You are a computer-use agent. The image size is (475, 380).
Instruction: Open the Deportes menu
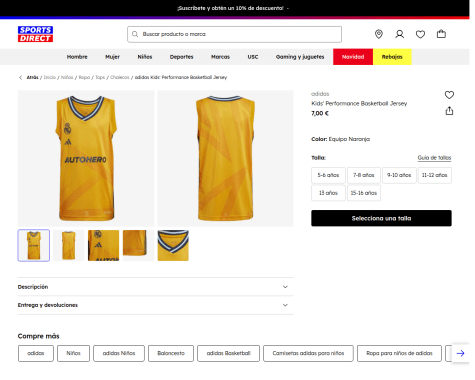[x=181, y=57]
